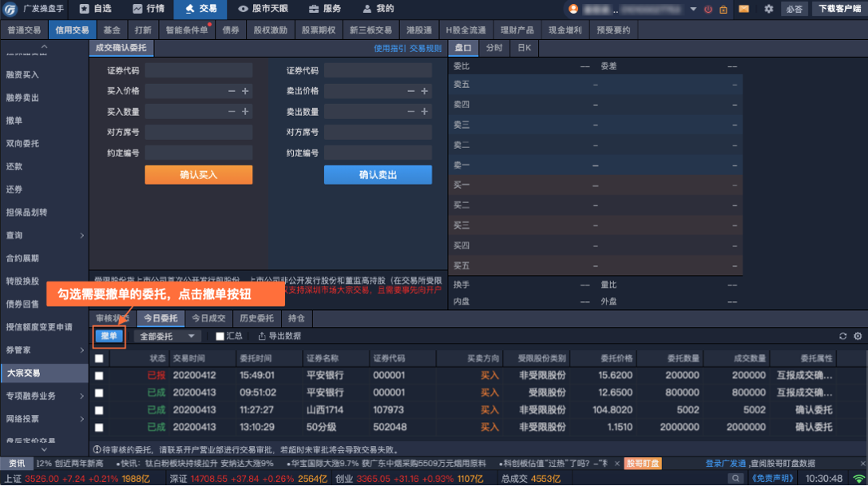868x486 pixels.
Task: Open the mail message icon
Action: 744,9
